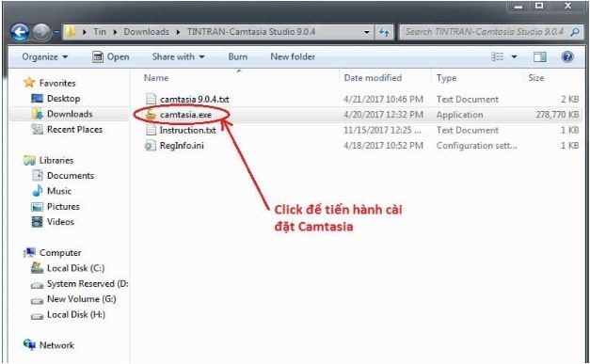This screenshot has width=590, height=364.
Task: Click the Recent Places label
Action: tap(74, 130)
